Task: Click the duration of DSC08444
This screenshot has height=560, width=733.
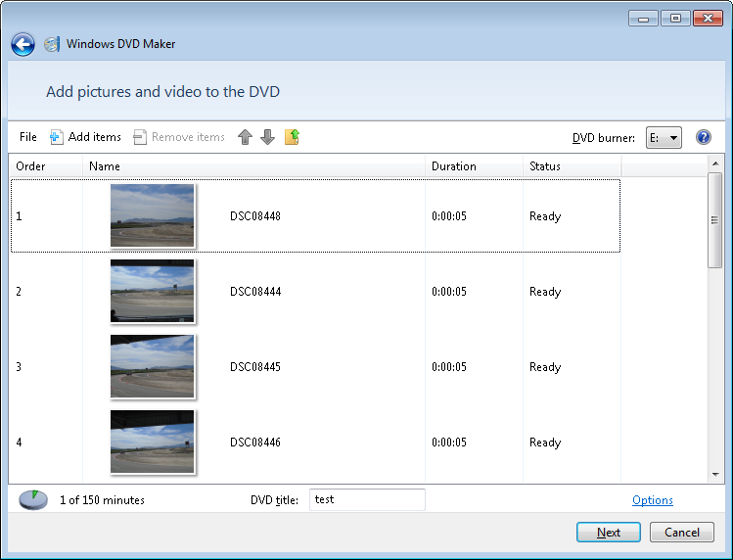Action: point(449,292)
